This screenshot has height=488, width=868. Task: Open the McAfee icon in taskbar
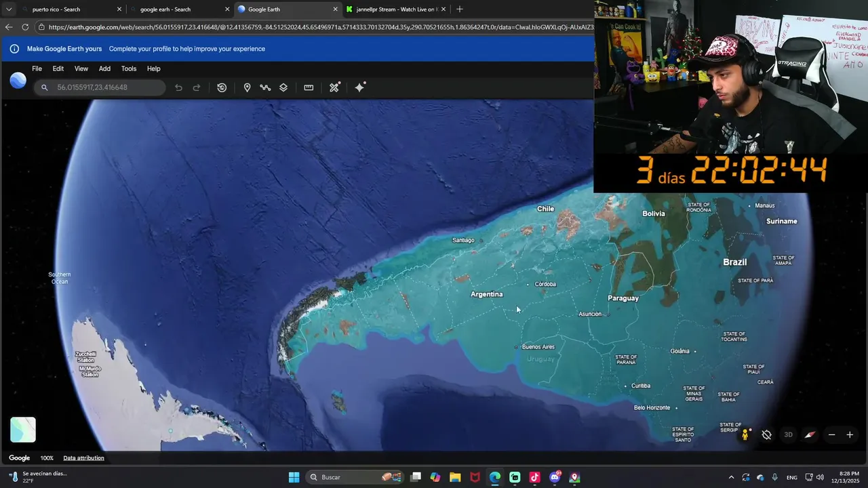475,477
